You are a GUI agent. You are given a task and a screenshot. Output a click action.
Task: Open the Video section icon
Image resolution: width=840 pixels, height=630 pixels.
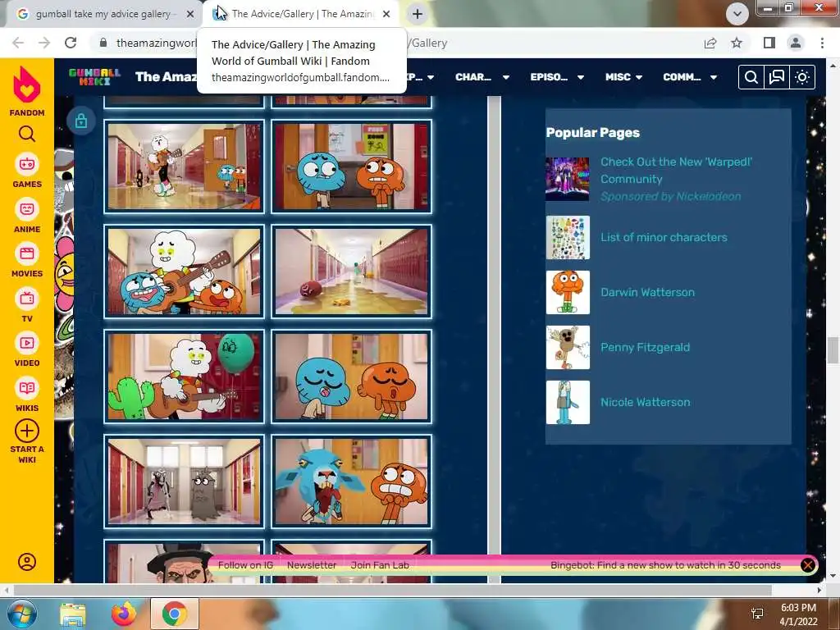(x=27, y=343)
